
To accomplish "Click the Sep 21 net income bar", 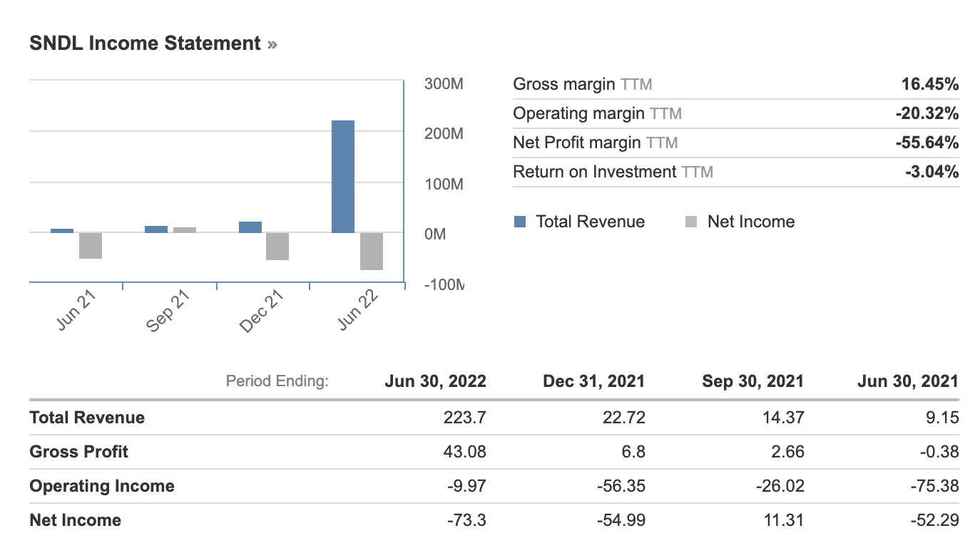I will (185, 229).
